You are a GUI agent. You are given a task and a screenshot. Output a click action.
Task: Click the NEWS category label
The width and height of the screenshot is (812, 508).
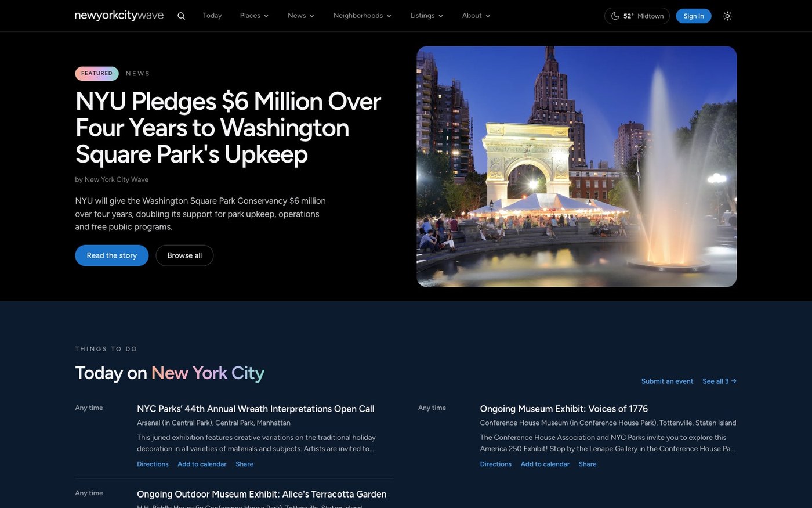(x=138, y=74)
